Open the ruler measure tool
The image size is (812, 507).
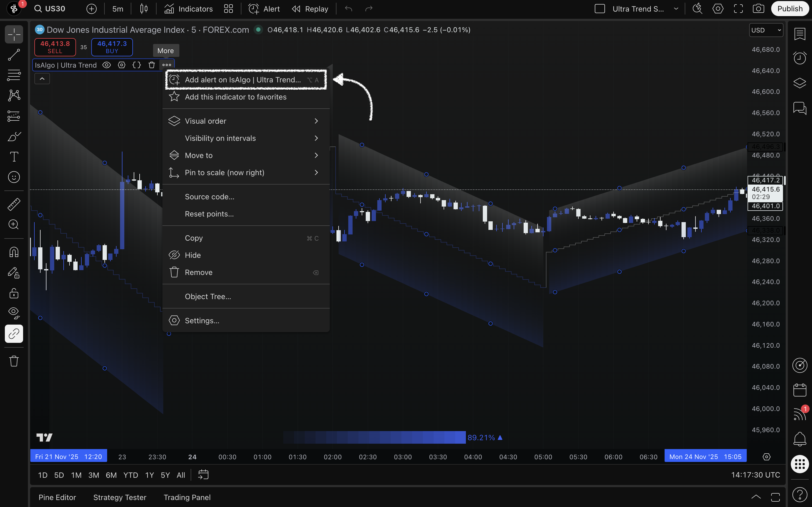coord(14,204)
